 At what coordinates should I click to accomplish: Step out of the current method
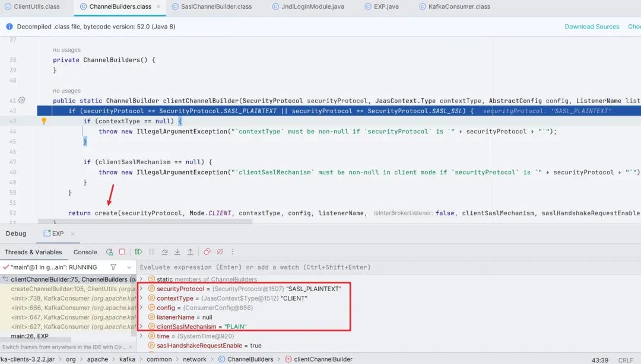[190, 252]
